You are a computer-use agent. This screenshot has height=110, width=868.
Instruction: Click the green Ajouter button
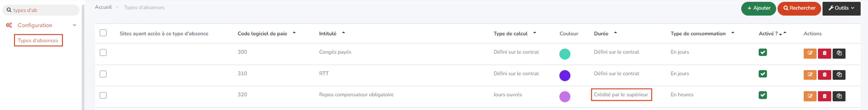pyautogui.click(x=759, y=8)
